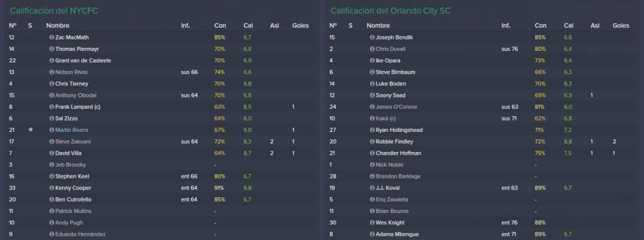Open Martín Rivero's player profile link

72,130
